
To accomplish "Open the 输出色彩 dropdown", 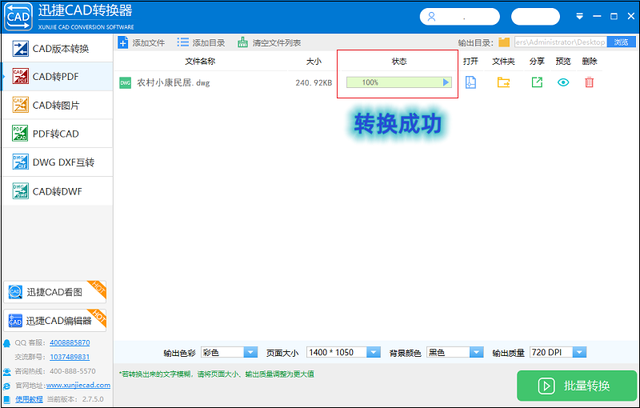I will 229,352.
